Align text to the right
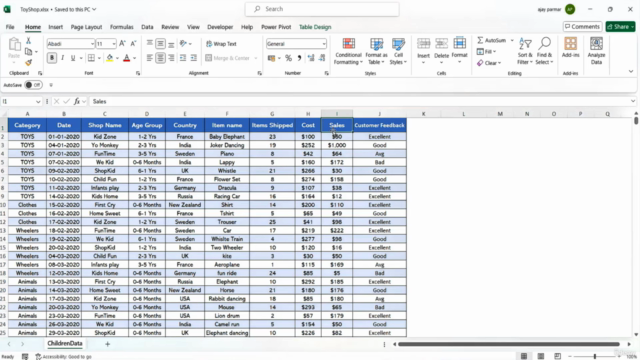Image resolution: width=640 pixels, height=360 pixels. pos(171,58)
